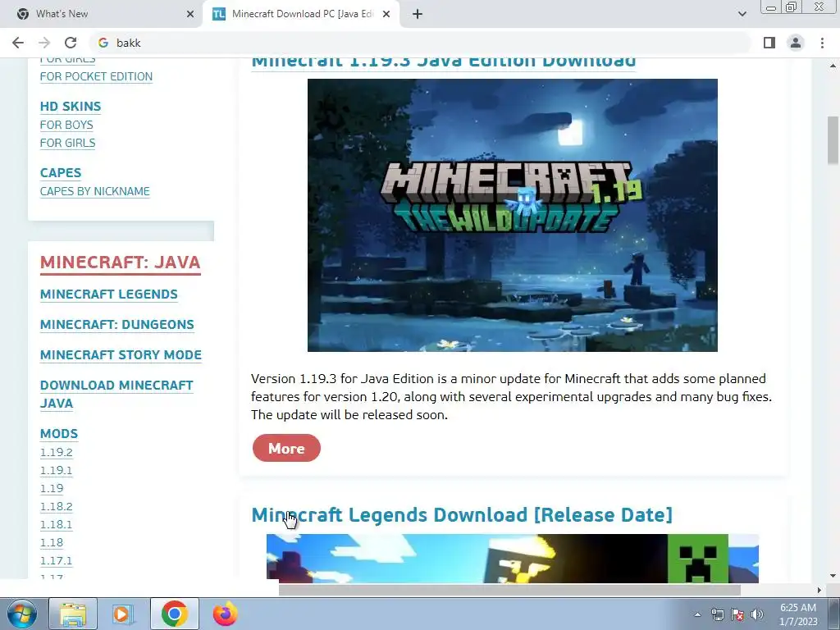The image size is (840, 630).
Task: Close the What's New tab
Action: coord(190,14)
